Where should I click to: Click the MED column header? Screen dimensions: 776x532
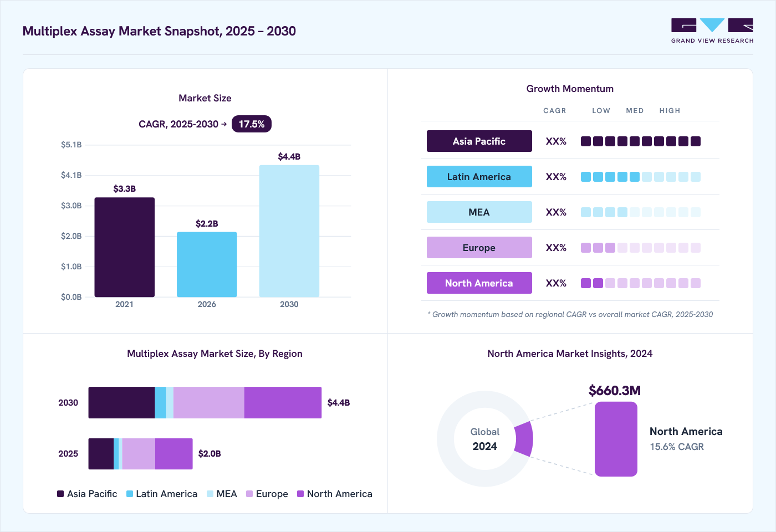(635, 111)
